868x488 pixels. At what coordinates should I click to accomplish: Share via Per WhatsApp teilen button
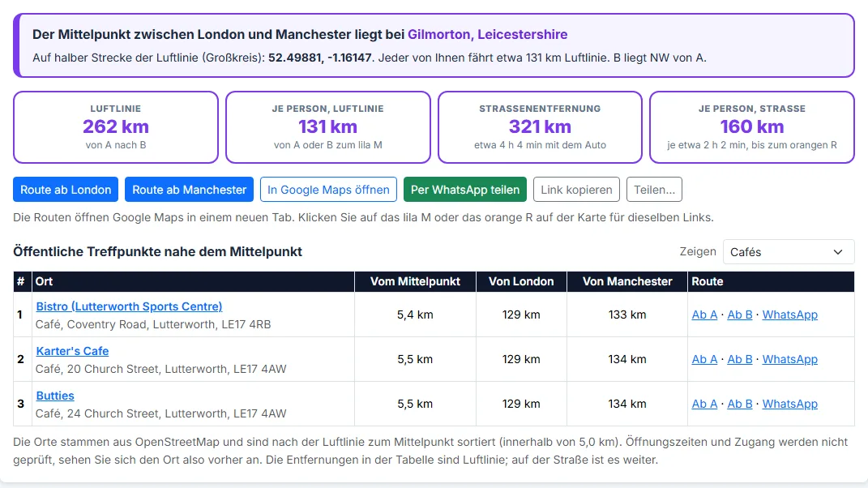465,190
